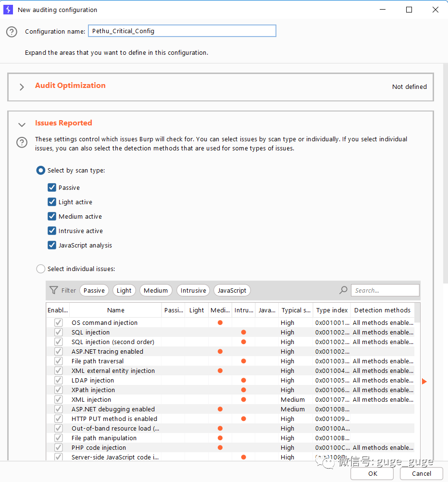Click detection methods cell for SQL injection
Viewport: 448px width, 482px height.
[x=383, y=332]
